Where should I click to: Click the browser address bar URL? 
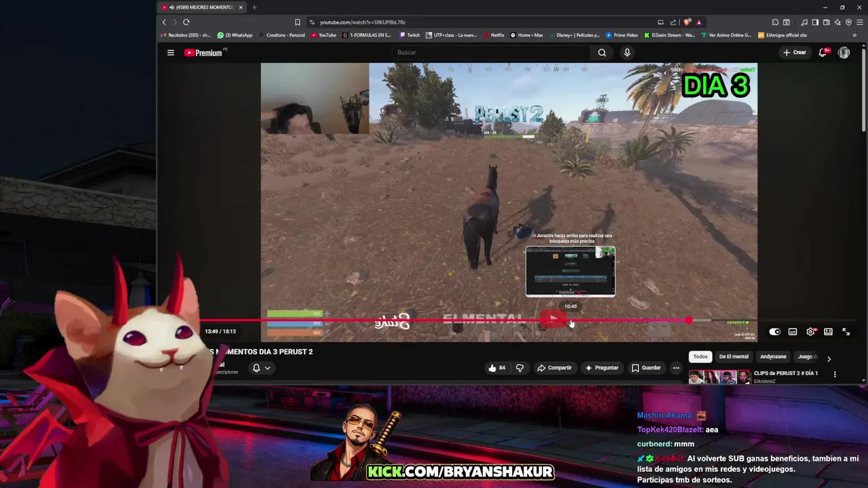click(363, 22)
